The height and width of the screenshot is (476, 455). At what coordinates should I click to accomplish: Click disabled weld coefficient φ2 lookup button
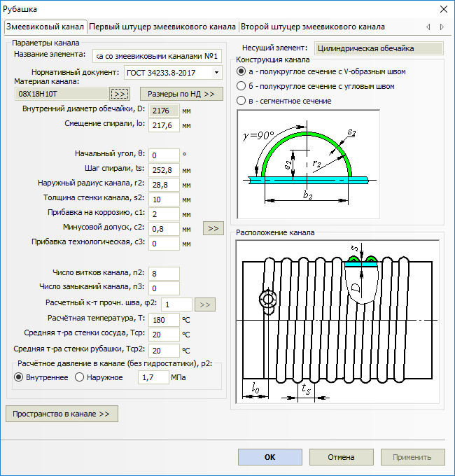[x=205, y=304]
